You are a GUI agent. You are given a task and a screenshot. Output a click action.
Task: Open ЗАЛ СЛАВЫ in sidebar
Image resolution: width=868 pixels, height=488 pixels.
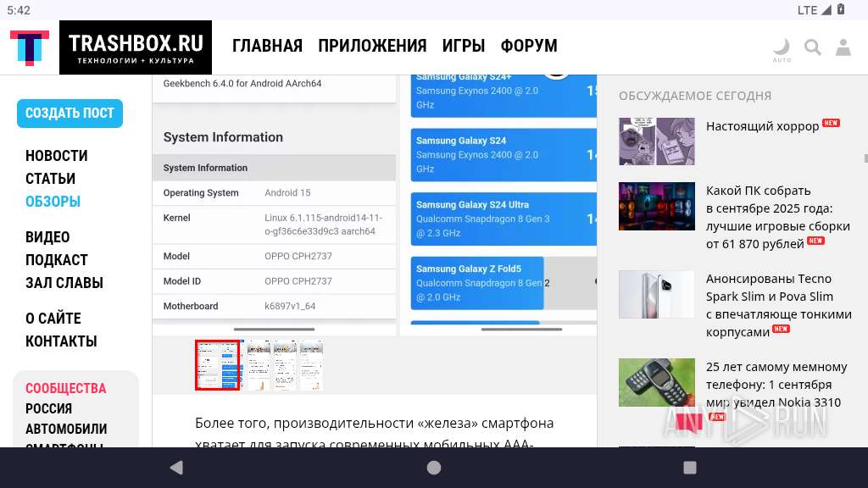coord(64,283)
